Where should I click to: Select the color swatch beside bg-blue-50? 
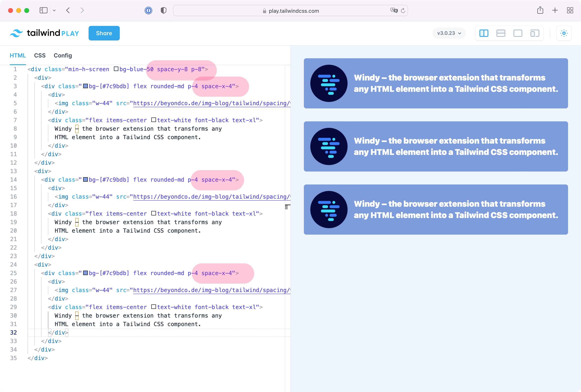116,69
